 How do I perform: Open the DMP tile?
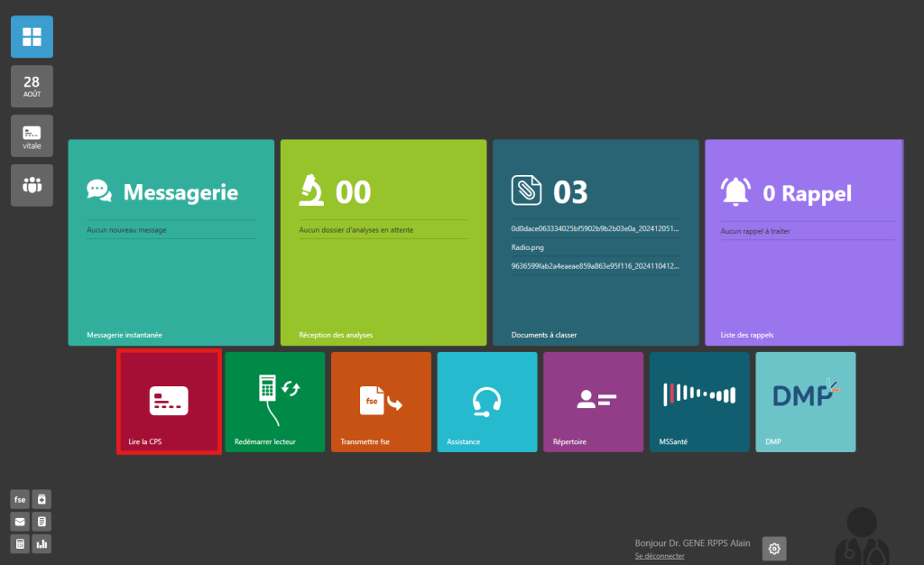coord(805,402)
